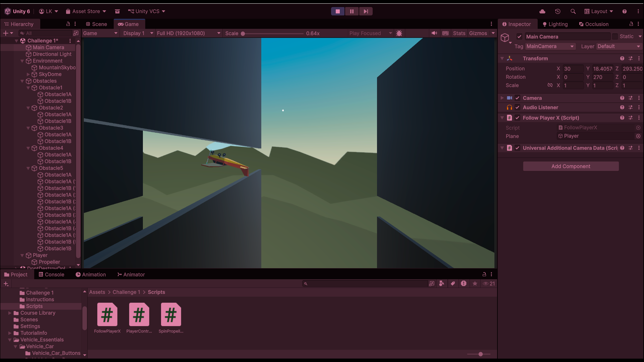Open the Console tab
The width and height of the screenshot is (644, 362).
(x=51, y=275)
